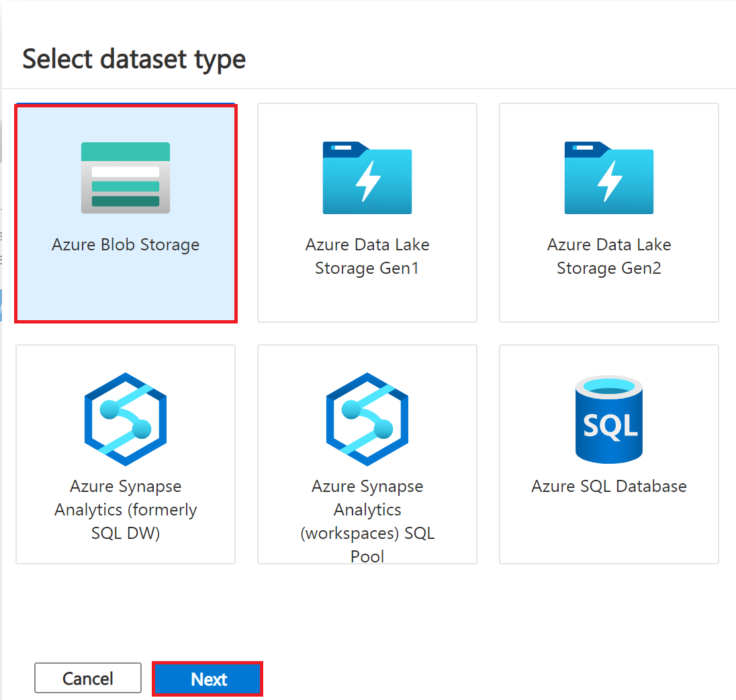Click the Synapse Analytics (formerly SQL DW) hexagon icon

click(x=126, y=419)
